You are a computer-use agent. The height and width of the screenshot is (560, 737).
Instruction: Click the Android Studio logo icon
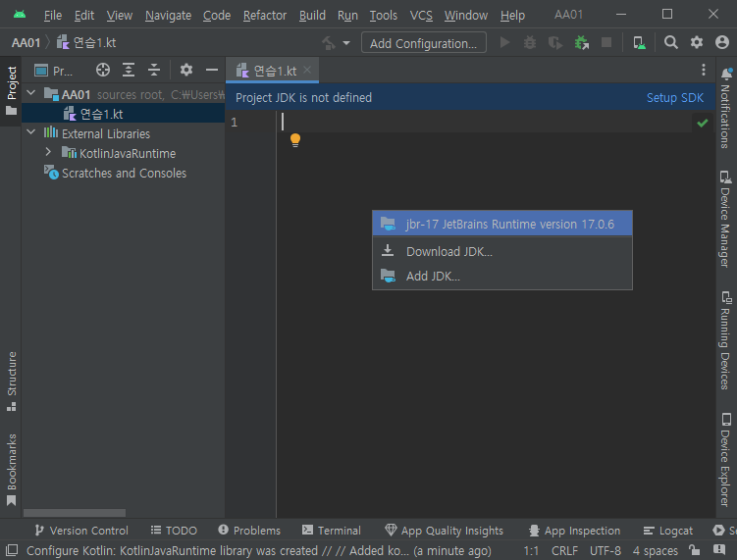(20, 15)
